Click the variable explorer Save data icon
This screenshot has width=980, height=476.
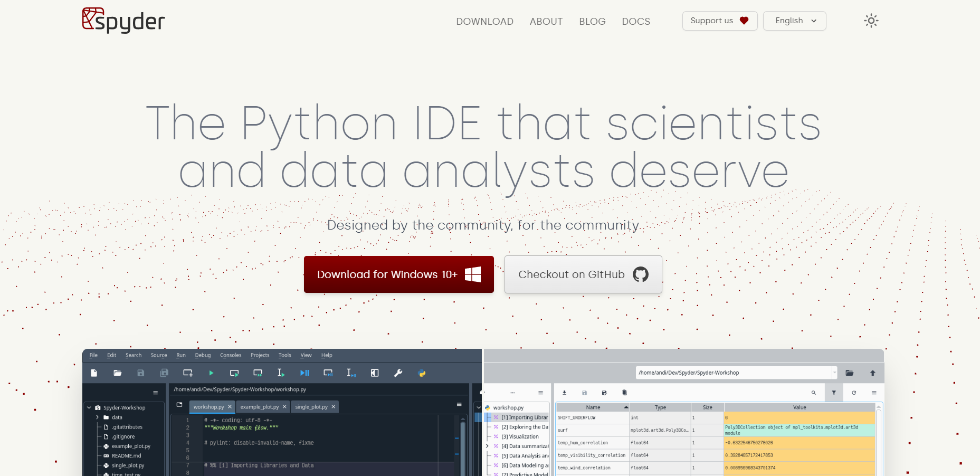tap(584, 393)
